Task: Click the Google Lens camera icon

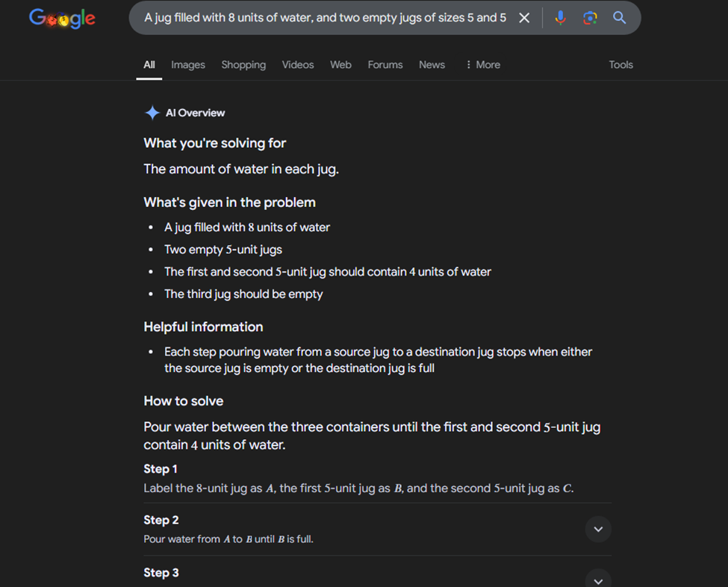Action: point(590,17)
